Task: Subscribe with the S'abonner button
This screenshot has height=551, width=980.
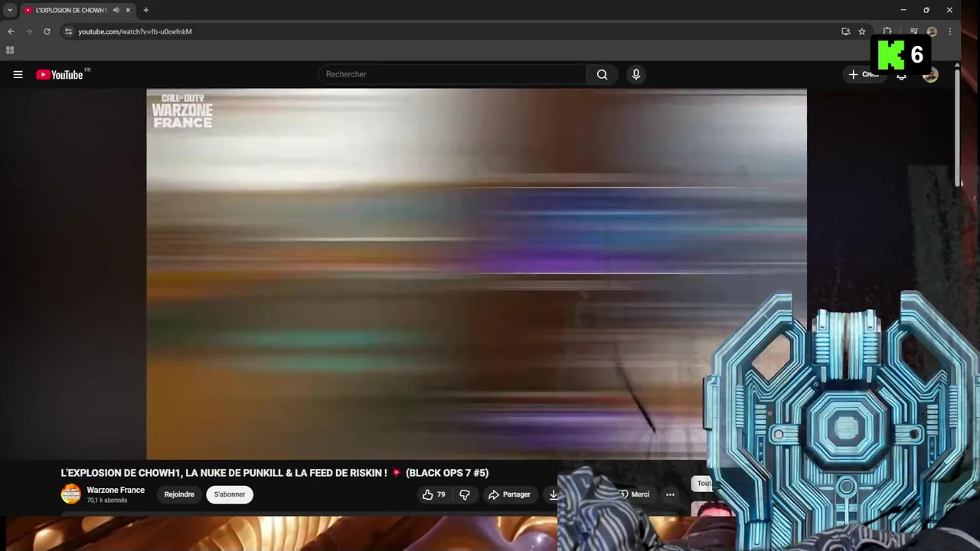Action: click(230, 494)
